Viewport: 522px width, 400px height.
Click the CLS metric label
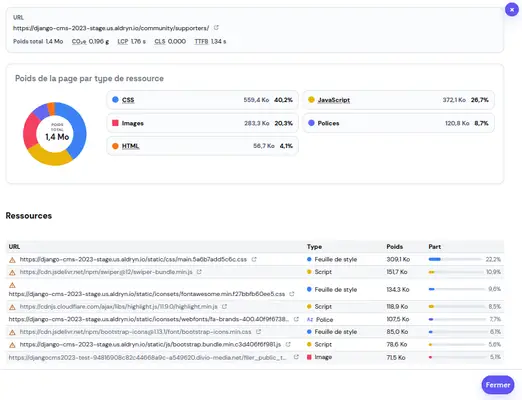(x=160, y=41)
